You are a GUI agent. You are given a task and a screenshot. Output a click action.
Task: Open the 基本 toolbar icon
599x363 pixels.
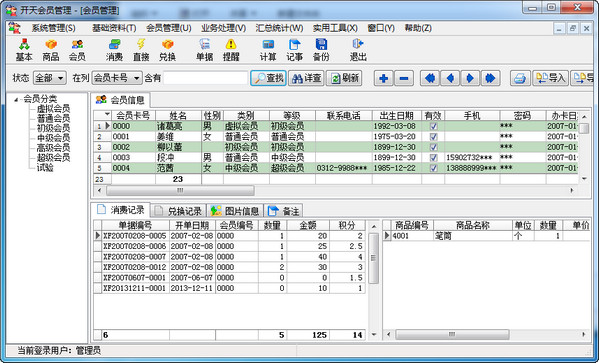coord(24,50)
